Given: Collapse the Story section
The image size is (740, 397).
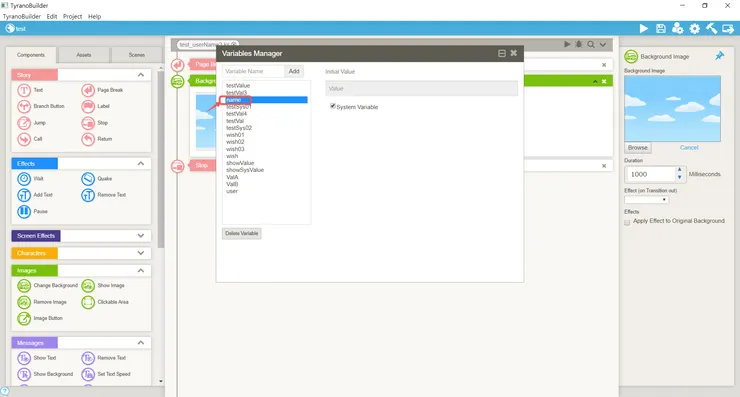Looking at the screenshot, I should click(x=141, y=75).
